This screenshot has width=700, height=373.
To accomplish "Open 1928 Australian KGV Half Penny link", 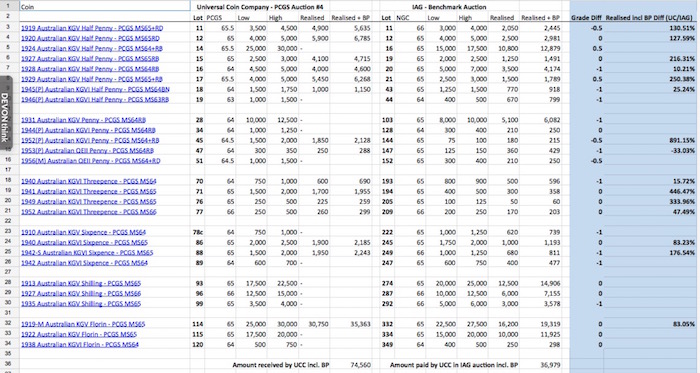I will coord(90,69).
